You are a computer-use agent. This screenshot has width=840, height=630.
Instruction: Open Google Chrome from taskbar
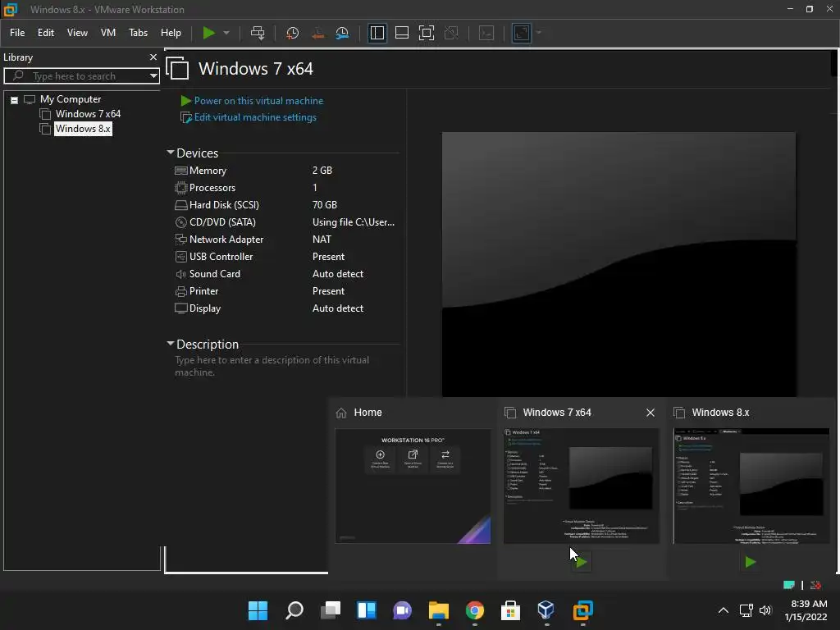[x=475, y=610]
